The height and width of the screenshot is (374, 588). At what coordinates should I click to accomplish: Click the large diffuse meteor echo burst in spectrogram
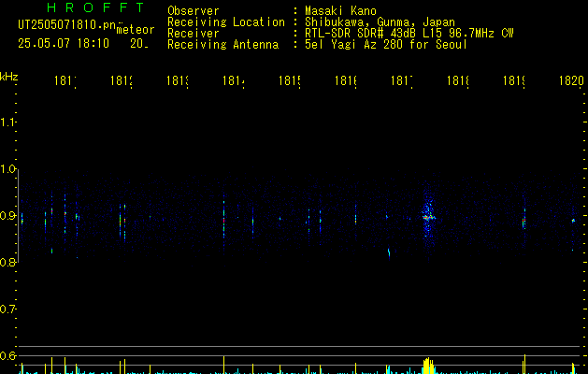(x=428, y=219)
